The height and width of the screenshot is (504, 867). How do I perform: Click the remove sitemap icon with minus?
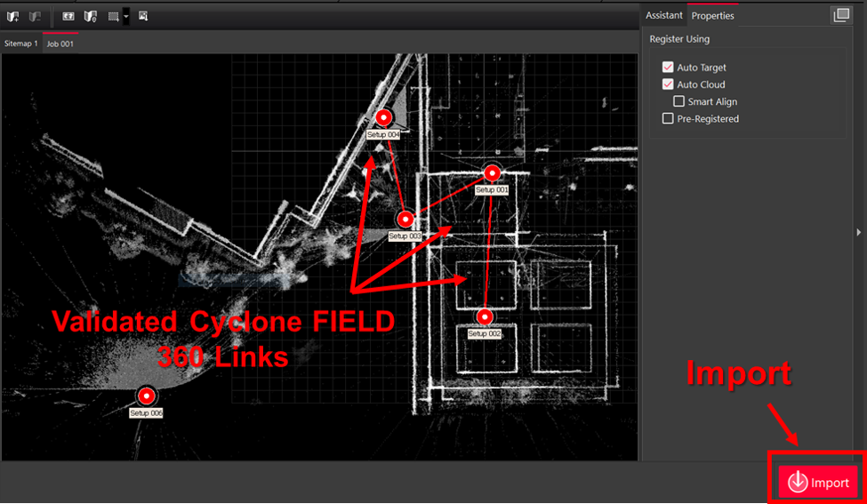(35, 16)
